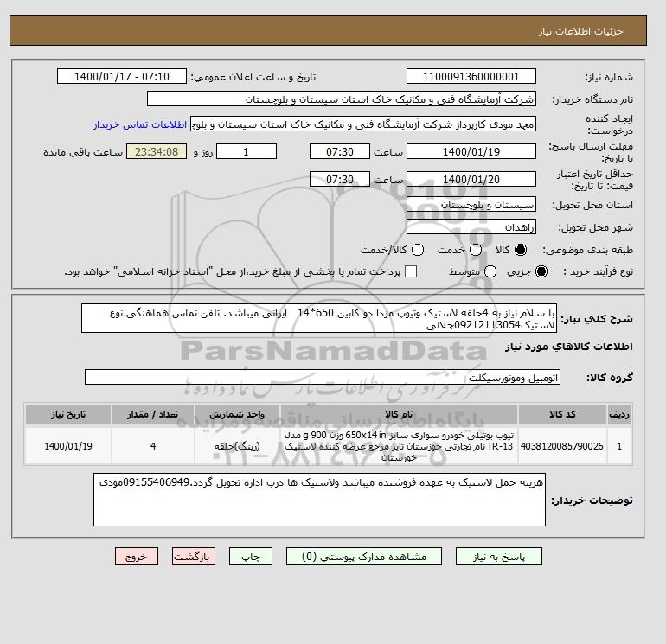Click product code 403812008579​0026 cell
The image size is (666, 644).
[x=562, y=446]
